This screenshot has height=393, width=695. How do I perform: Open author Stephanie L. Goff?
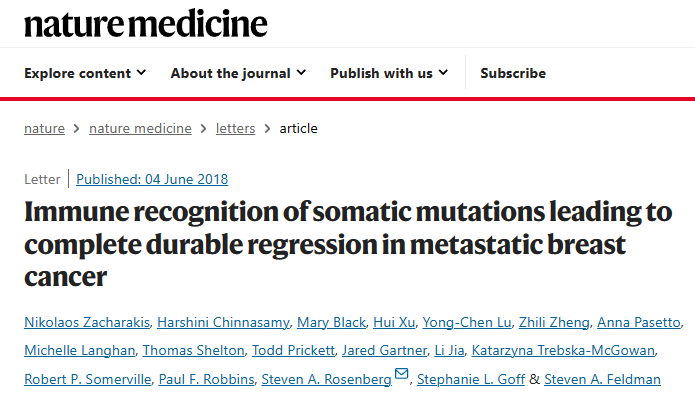coord(471,379)
